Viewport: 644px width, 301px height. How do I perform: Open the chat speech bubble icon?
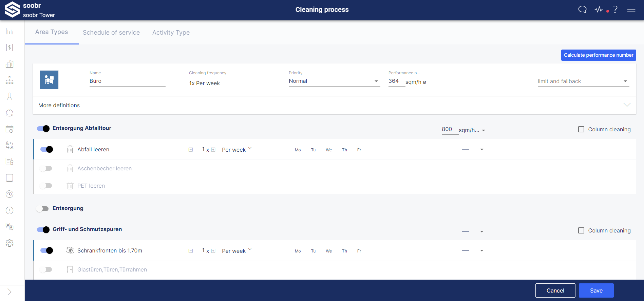(582, 10)
